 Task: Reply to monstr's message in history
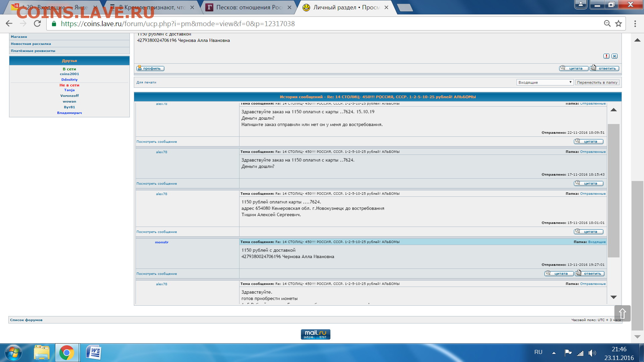click(x=590, y=274)
